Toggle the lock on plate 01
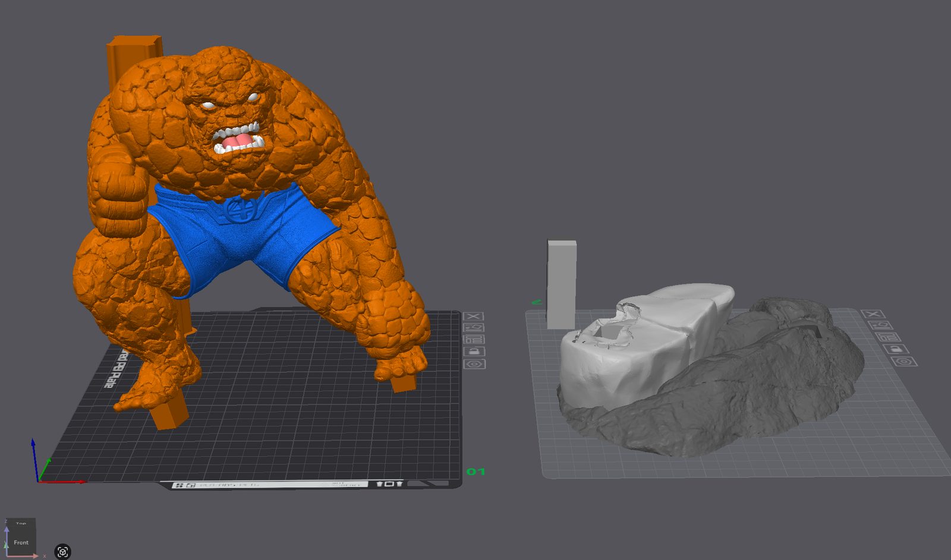This screenshot has height=560, width=951. [474, 352]
